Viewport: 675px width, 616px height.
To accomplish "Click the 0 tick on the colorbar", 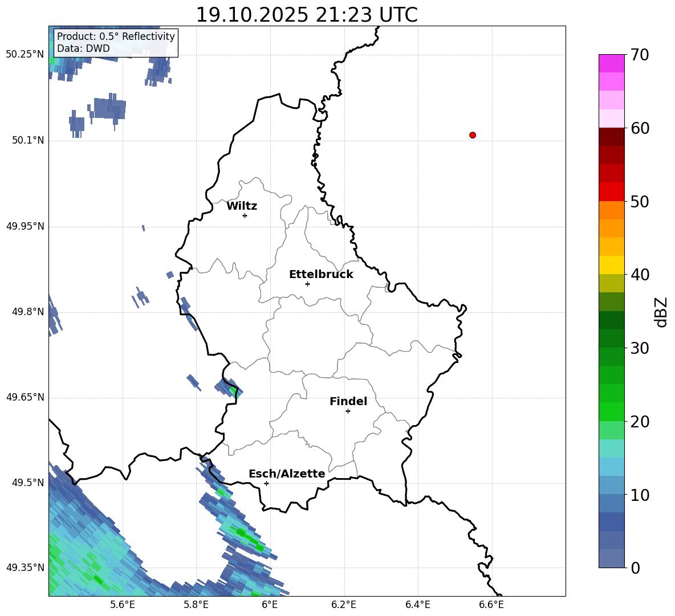I will pos(635,568).
